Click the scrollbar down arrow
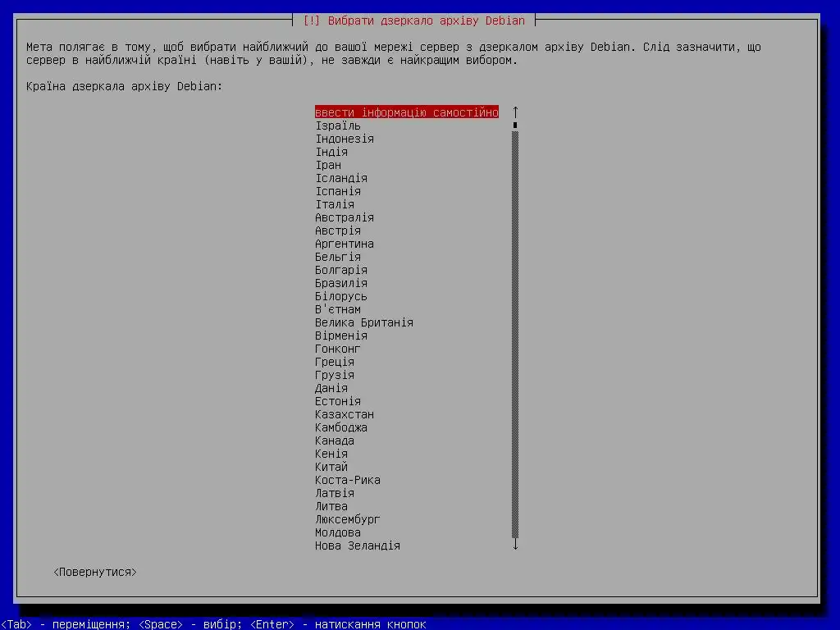This screenshot has width=840, height=630. (x=515, y=545)
